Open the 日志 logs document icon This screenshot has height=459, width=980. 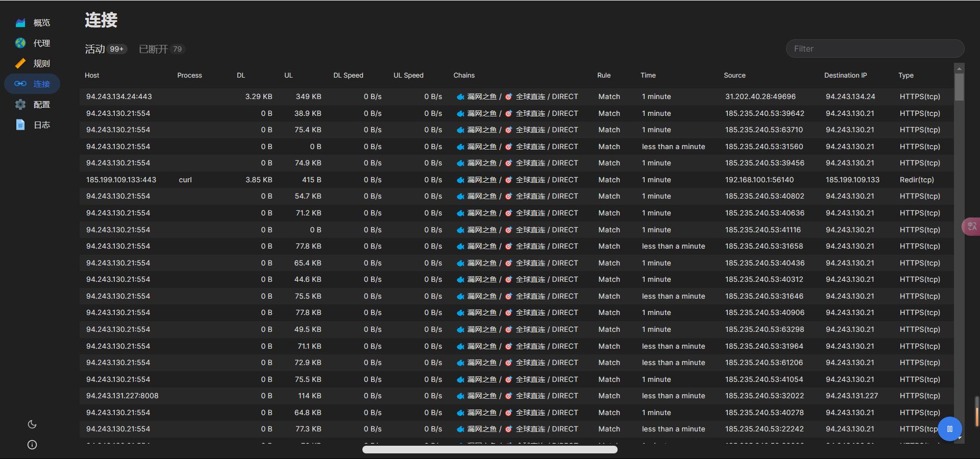[20, 125]
